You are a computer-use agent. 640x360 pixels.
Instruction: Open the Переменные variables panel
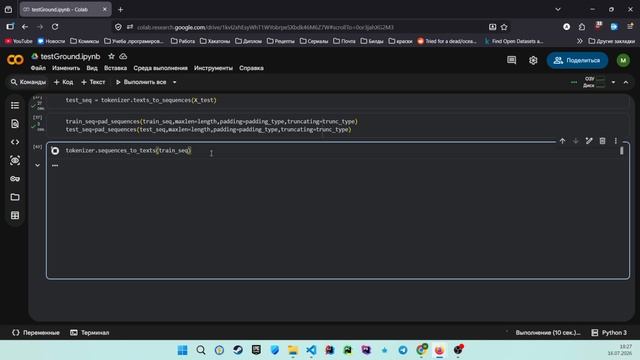[36, 333]
